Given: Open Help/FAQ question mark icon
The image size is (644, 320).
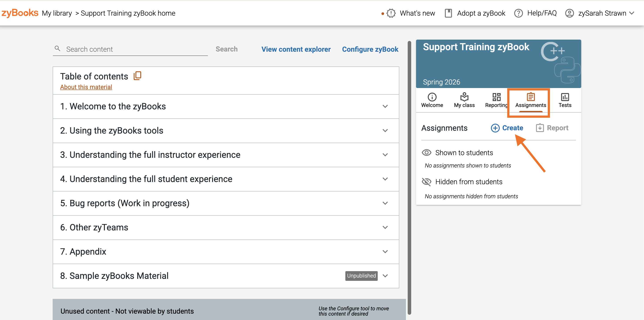Looking at the screenshot, I should click(x=518, y=13).
